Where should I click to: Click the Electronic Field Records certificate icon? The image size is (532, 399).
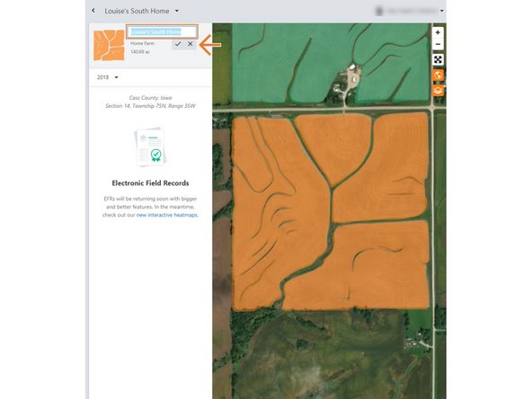click(x=150, y=146)
